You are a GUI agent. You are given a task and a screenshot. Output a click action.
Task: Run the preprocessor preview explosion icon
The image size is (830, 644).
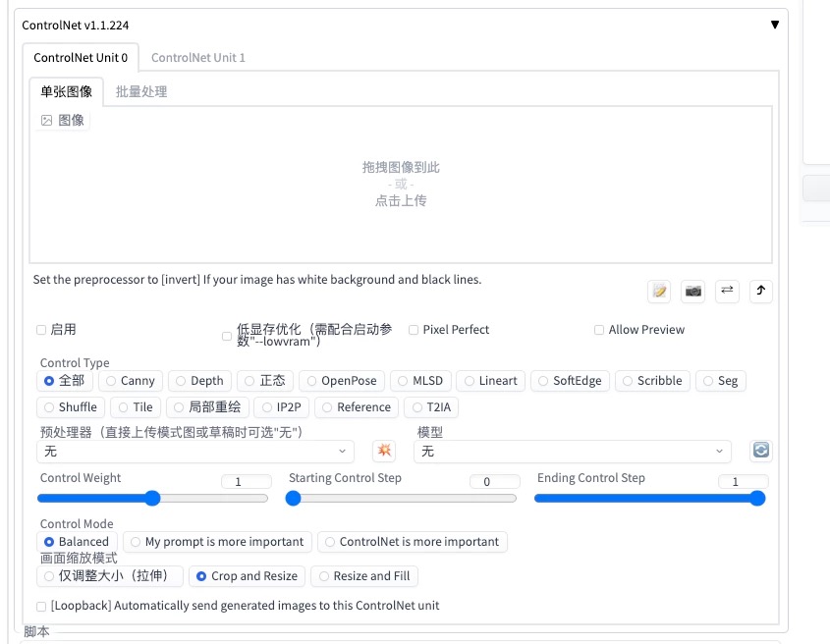pos(383,451)
